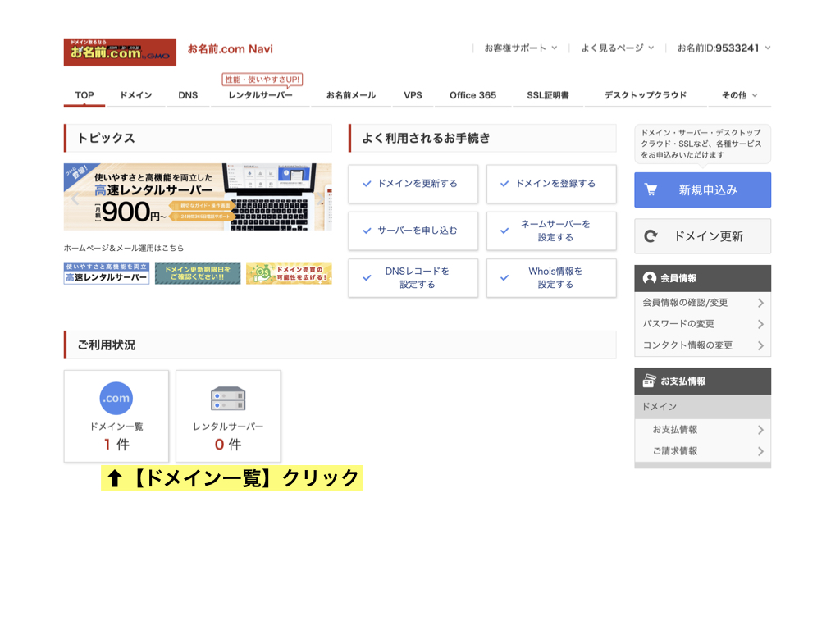This screenshot has width=840, height=630.
Task: Click chevron next to ご請求情報
Action: [x=760, y=451]
